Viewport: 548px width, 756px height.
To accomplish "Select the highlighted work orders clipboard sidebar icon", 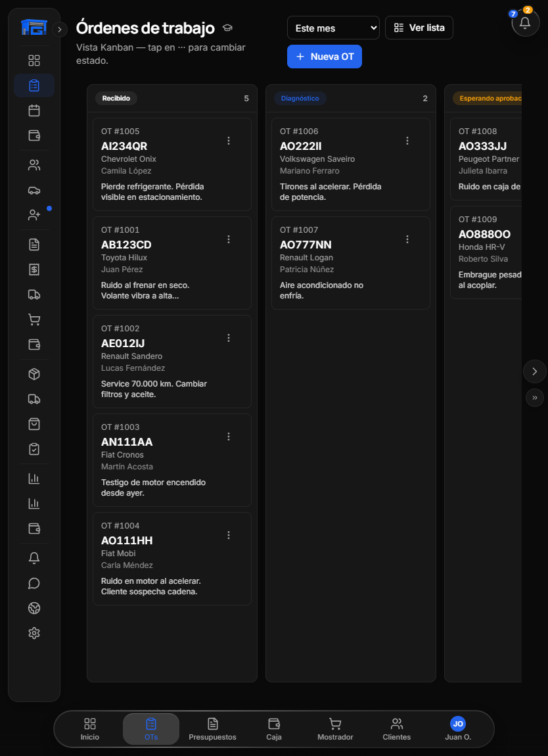I will pos(34,86).
